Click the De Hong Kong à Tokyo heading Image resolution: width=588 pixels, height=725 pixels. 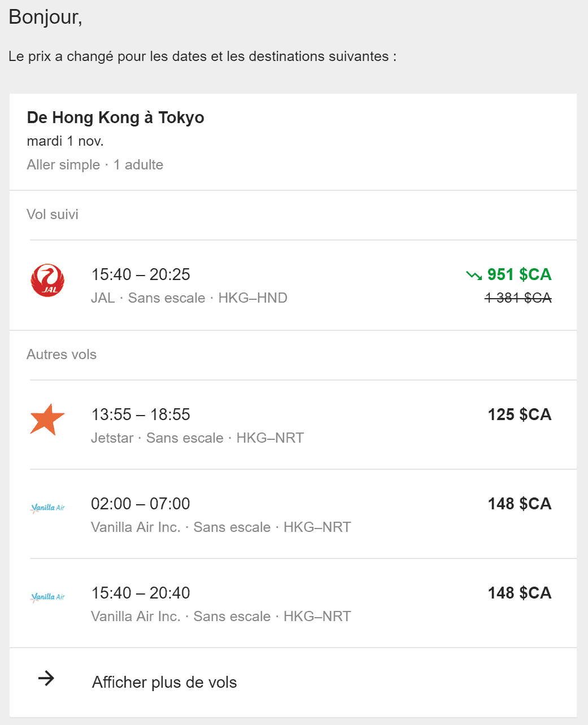click(x=116, y=117)
